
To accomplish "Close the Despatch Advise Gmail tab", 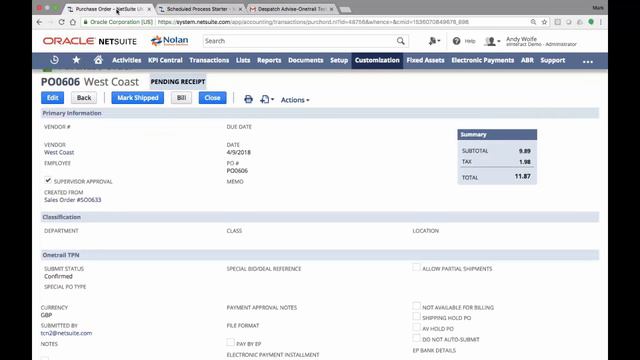I will tap(331, 9).
